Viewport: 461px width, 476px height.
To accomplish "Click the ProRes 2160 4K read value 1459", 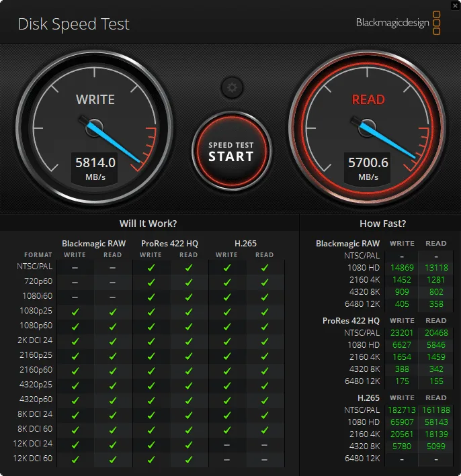I will pos(436,357).
